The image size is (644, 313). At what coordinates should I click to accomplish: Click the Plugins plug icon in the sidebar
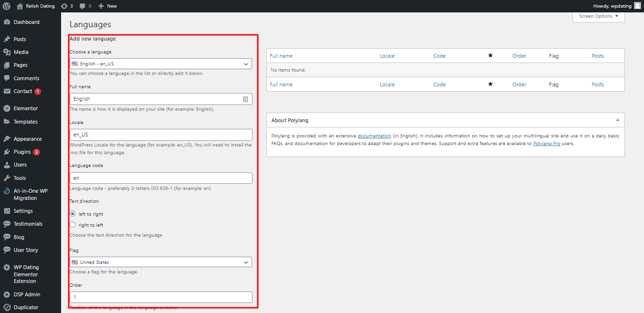tap(7, 152)
